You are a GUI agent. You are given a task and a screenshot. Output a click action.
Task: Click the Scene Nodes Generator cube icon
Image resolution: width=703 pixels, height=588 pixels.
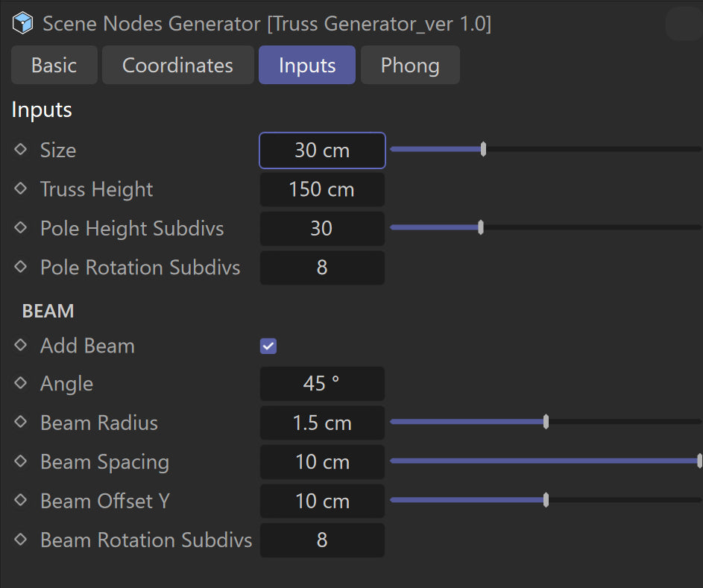[23, 23]
